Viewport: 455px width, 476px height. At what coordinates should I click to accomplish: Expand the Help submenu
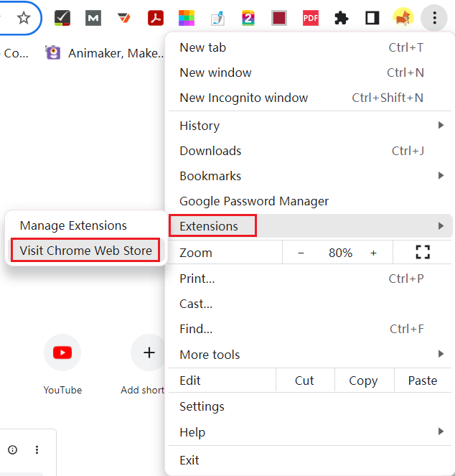pyautogui.click(x=309, y=432)
